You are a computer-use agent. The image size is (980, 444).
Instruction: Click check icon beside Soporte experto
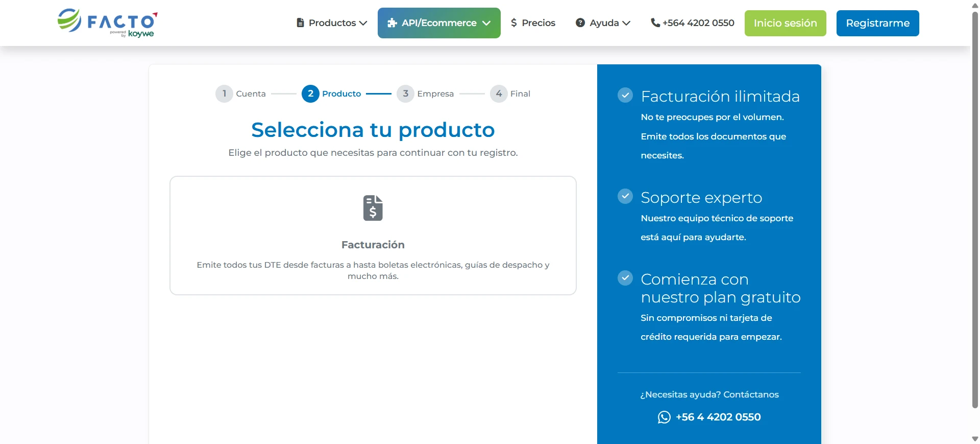625,196
